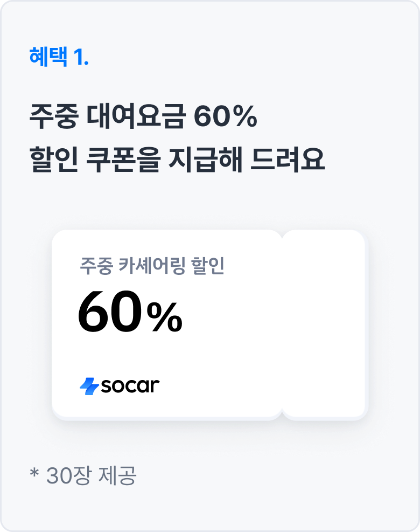The height and width of the screenshot is (532, 420).
Task: Click the percent sign beside the large 60
Action: pos(165,317)
